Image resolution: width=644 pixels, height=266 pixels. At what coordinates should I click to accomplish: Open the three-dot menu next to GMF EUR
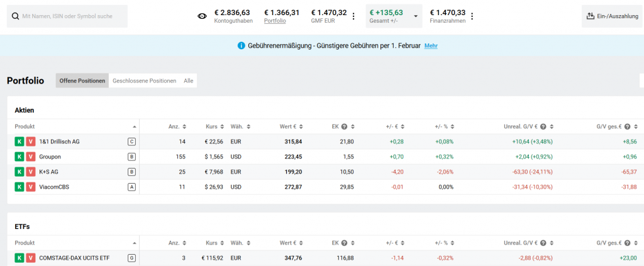(353, 16)
